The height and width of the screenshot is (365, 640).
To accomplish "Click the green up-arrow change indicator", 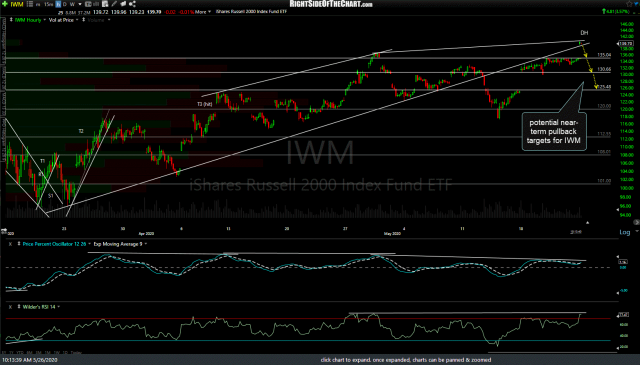I will 604,11.
